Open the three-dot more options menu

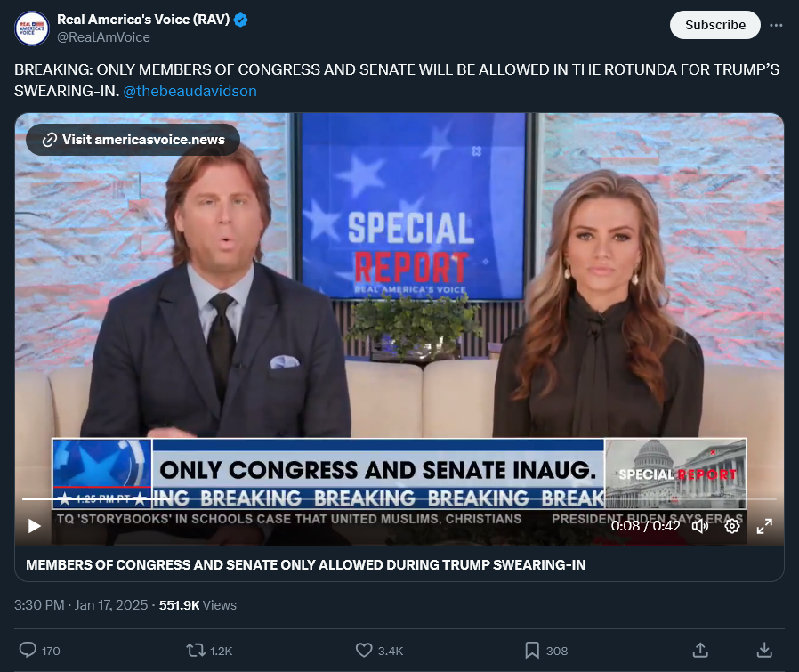point(776,25)
